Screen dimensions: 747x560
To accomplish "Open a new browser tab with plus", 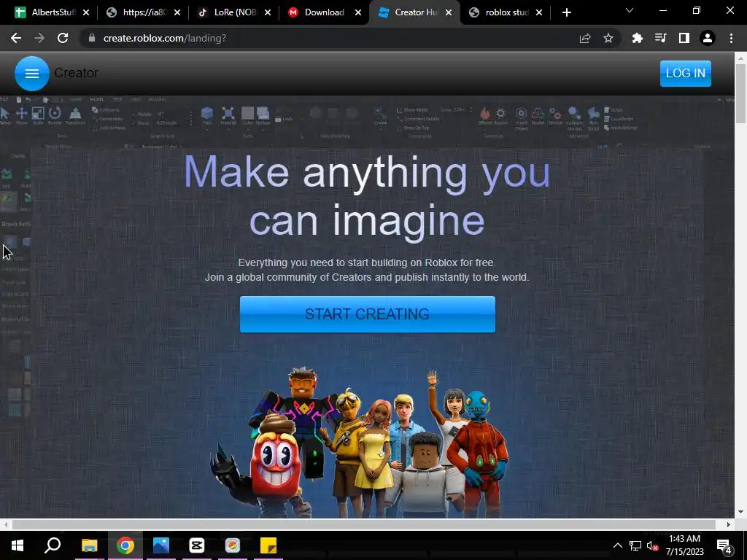I will tap(566, 13).
